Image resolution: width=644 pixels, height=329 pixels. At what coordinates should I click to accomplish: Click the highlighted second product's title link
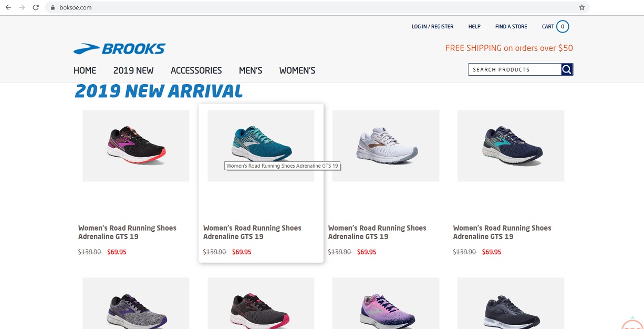pos(252,232)
